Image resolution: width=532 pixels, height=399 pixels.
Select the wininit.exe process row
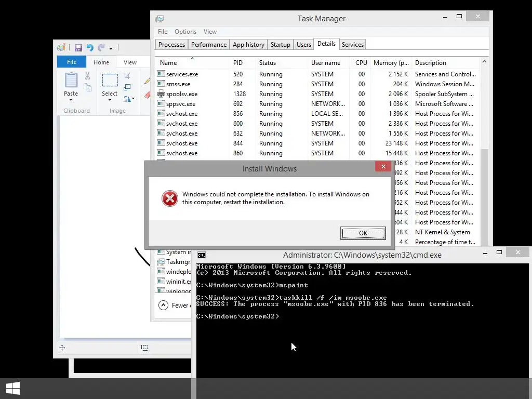click(x=173, y=281)
